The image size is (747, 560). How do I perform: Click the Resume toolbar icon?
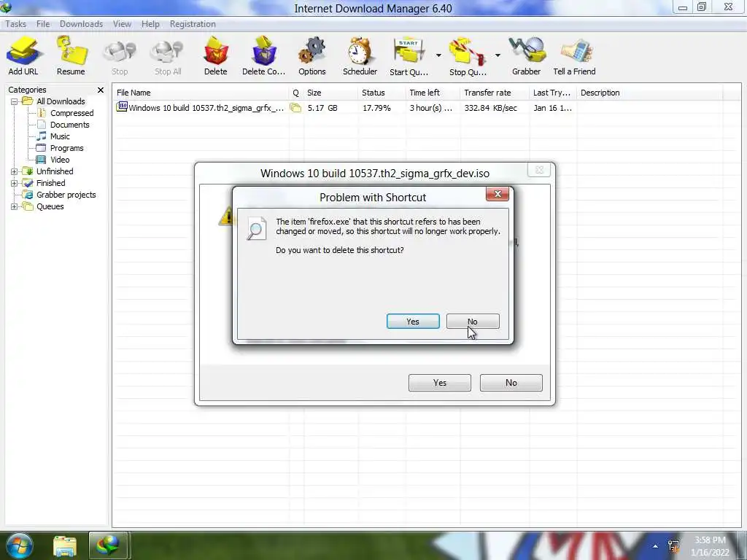pos(71,56)
